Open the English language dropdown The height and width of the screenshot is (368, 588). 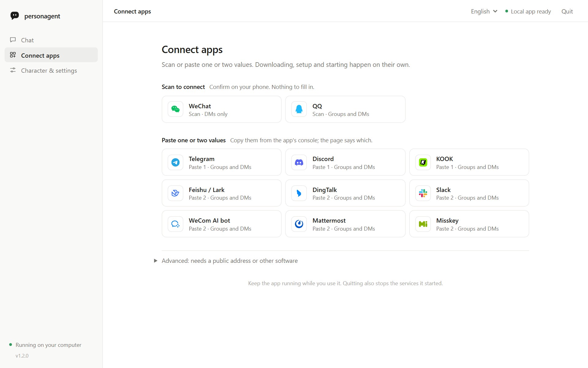click(484, 11)
